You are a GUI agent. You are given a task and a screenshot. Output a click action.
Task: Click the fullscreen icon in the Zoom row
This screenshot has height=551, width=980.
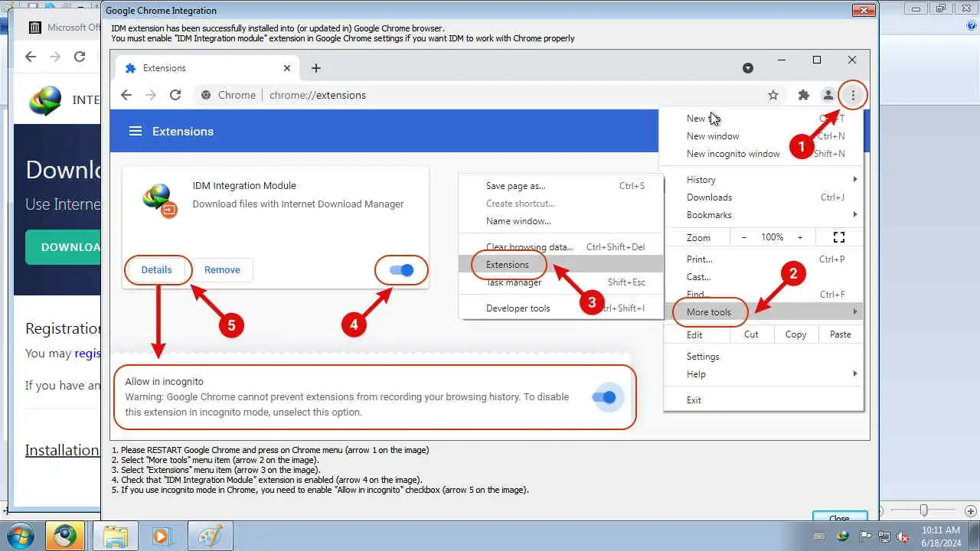coord(839,237)
